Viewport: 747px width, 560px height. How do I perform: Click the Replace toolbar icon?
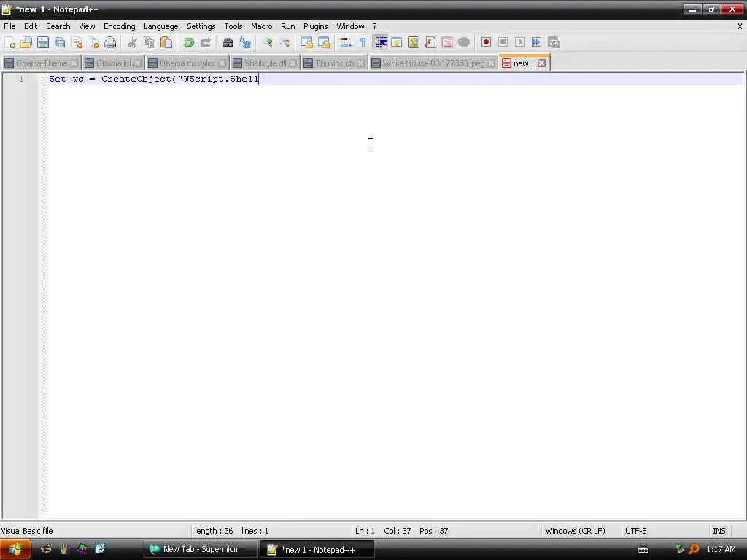pos(245,42)
